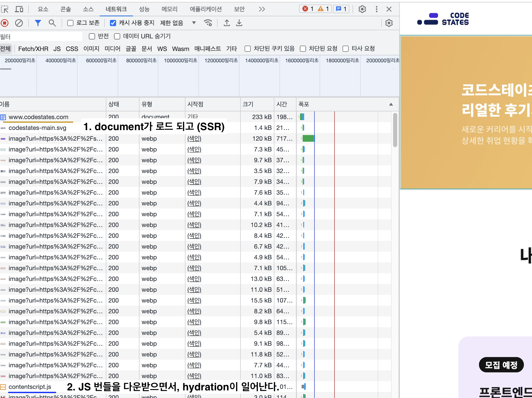This screenshot has height=398, width=532.
Task: Check the 데이터 URL 숨기기 checkbox
Action: point(117,36)
